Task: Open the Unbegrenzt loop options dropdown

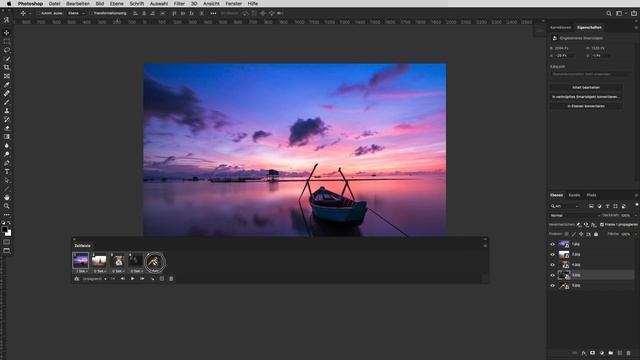Action: click(94, 279)
